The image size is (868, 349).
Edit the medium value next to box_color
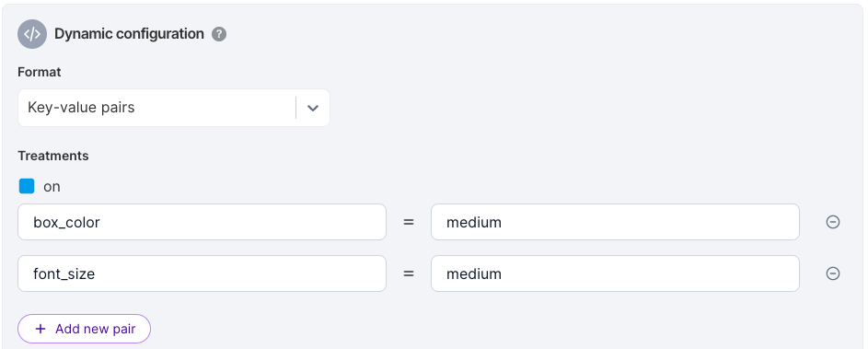point(615,222)
